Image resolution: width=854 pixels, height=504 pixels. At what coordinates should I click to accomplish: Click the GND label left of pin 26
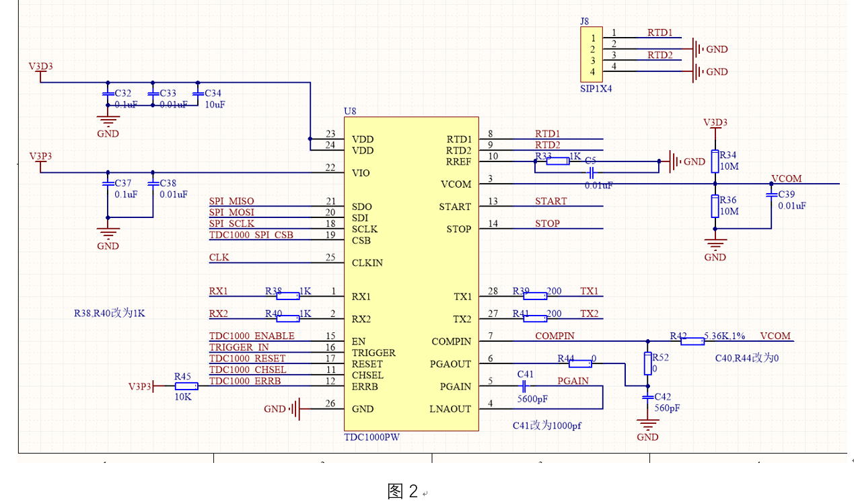275,409
